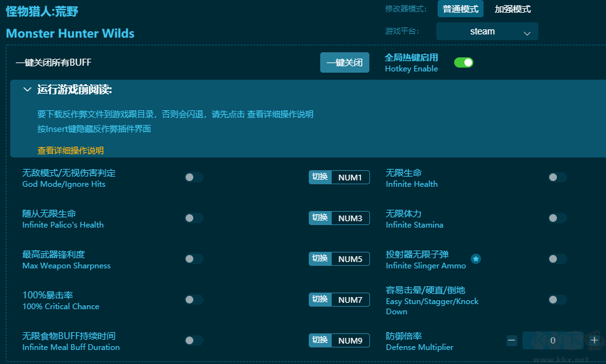The width and height of the screenshot is (606, 364).
Task: Click 切换 button for NUM1 hotkey
Action: tap(320, 177)
